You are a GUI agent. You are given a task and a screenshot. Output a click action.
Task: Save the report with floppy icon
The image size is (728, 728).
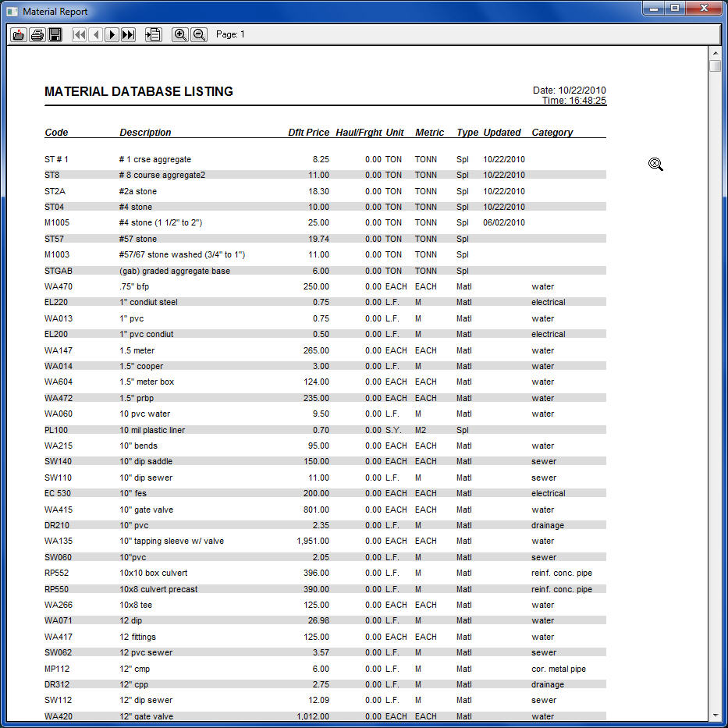(55, 35)
